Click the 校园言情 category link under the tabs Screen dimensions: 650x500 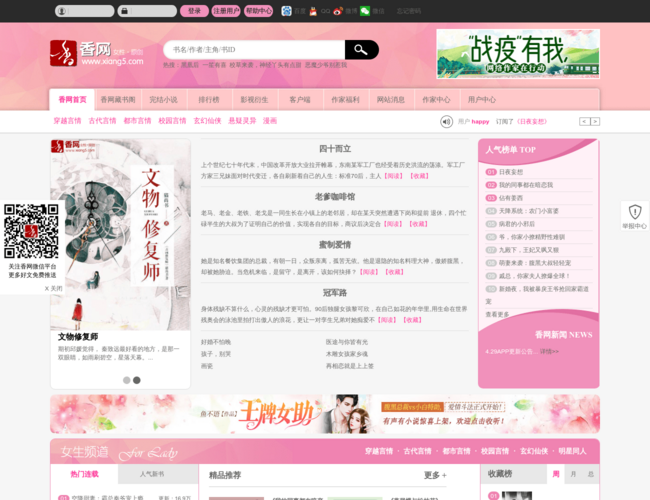172,121
